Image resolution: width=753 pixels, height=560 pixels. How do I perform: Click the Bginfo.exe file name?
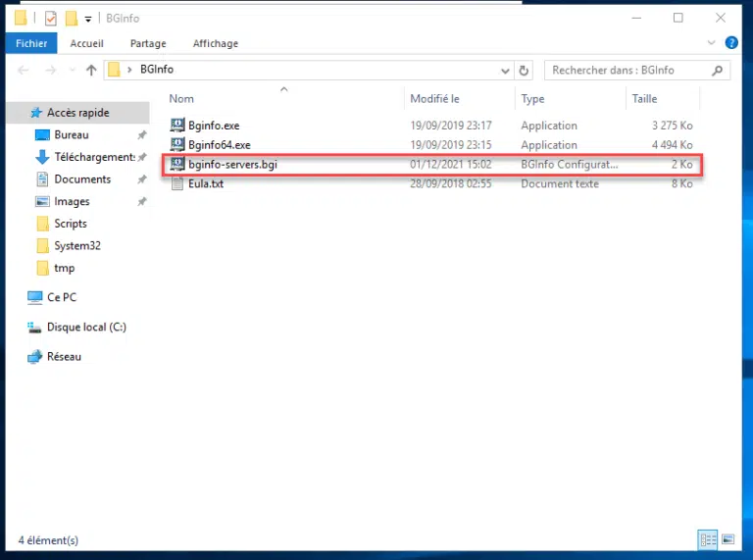pyautogui.click(x=214, y=126)
